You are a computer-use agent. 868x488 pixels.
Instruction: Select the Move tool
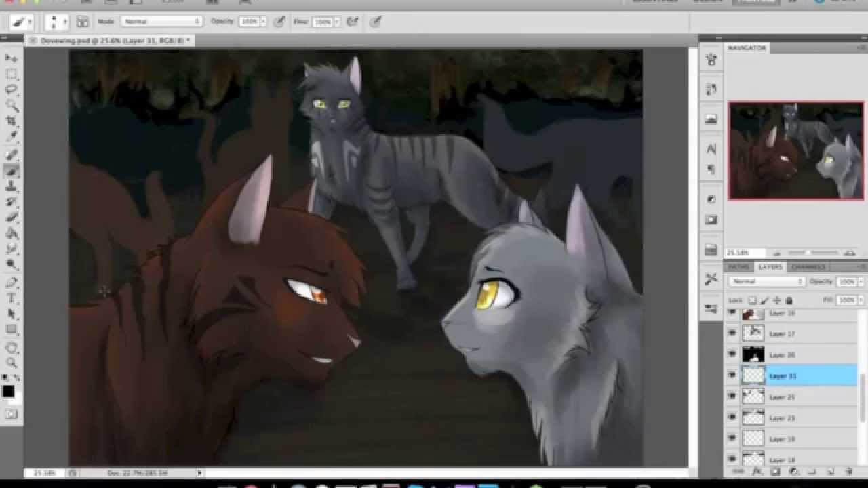(12, 59)
